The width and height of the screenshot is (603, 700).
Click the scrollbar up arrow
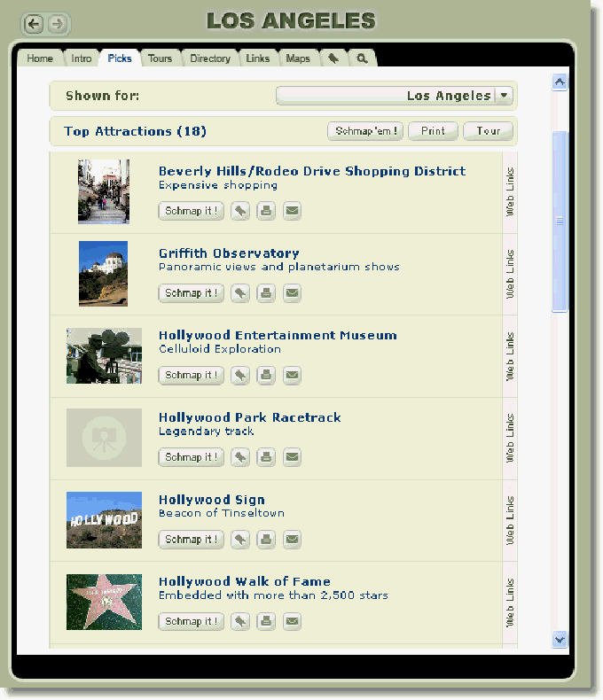(x=560, y=82)
